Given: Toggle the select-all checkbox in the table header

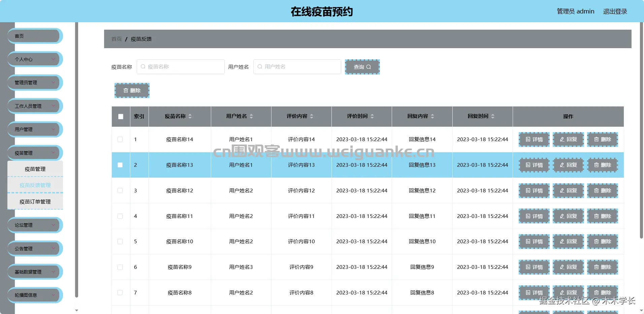Looking at the screenshot, I should click(x=121, y=116).
